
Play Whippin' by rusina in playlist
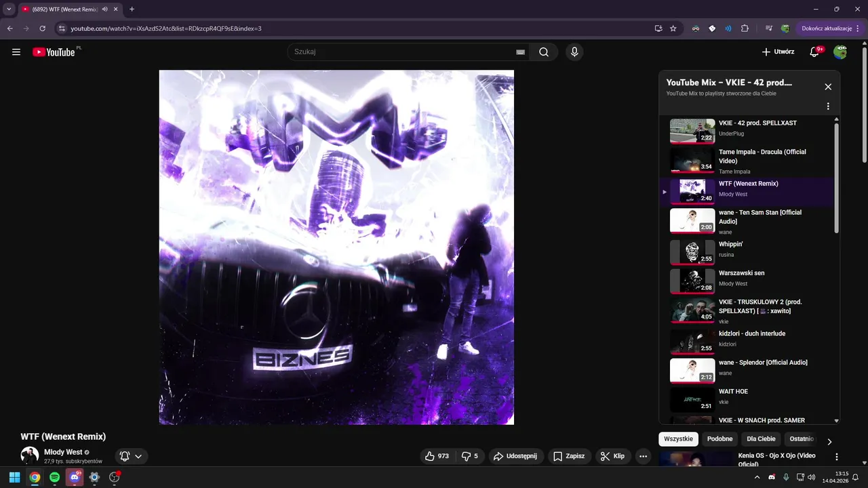(x=747, y=251)
